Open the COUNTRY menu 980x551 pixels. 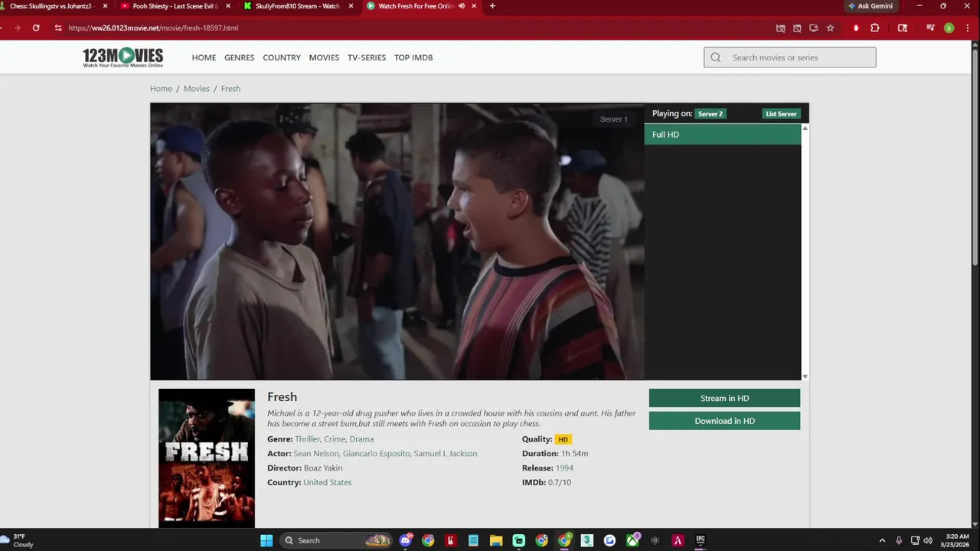pos(282,57)
